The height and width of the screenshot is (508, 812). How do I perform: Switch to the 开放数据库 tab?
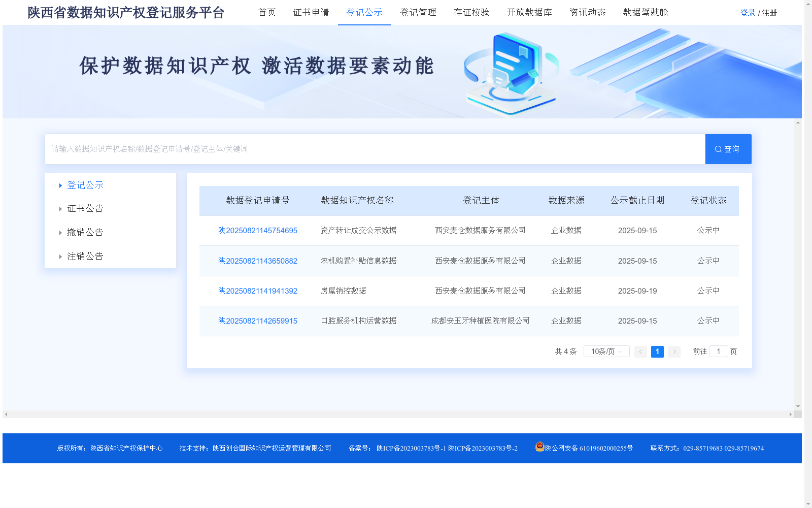(529, 13)
